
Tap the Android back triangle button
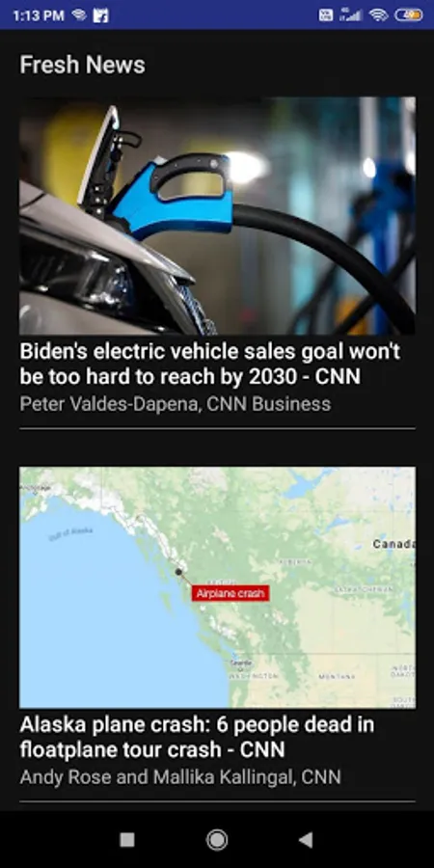(306, 840)
